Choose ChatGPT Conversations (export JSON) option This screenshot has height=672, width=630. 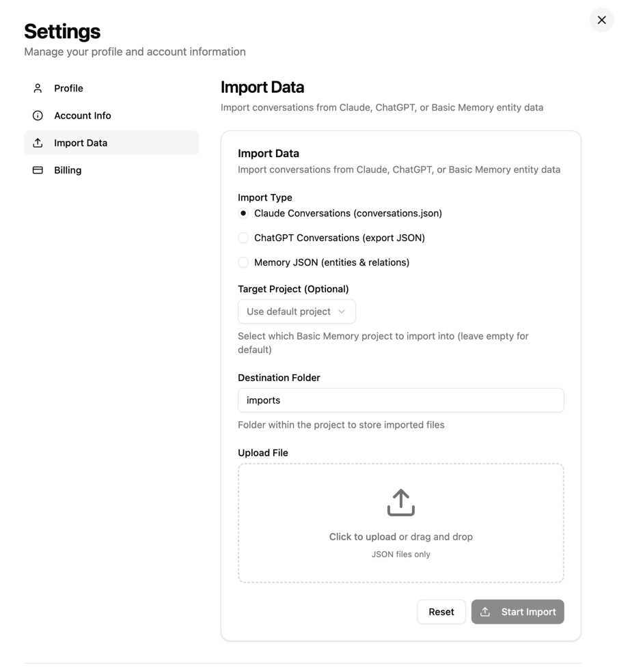point(243,238)
